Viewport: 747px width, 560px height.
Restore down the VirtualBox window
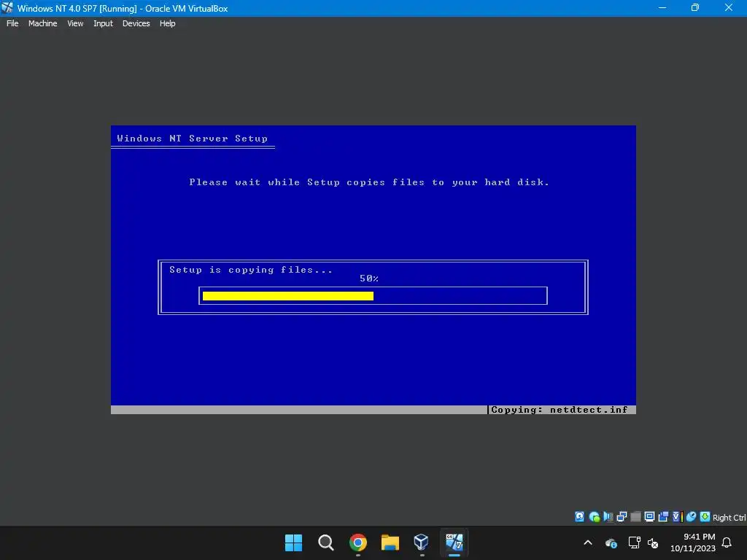pos(695,7)
